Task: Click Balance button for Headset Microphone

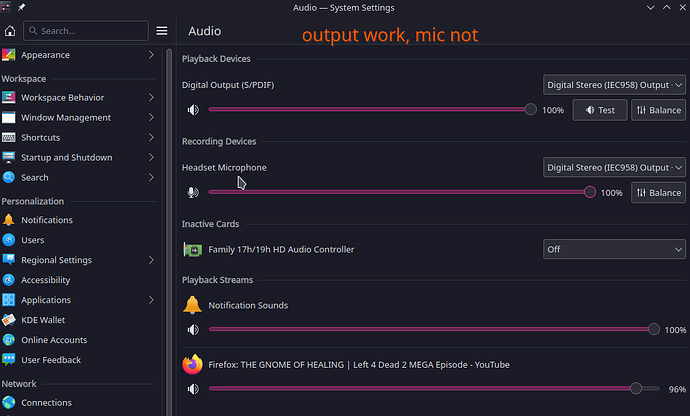Action: coord(658,192)
